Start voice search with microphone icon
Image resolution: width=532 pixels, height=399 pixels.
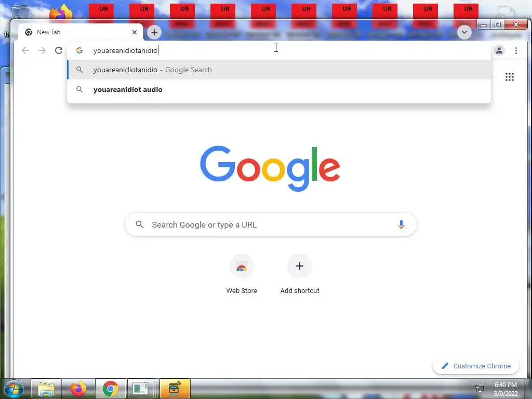[x=401, y=224]
